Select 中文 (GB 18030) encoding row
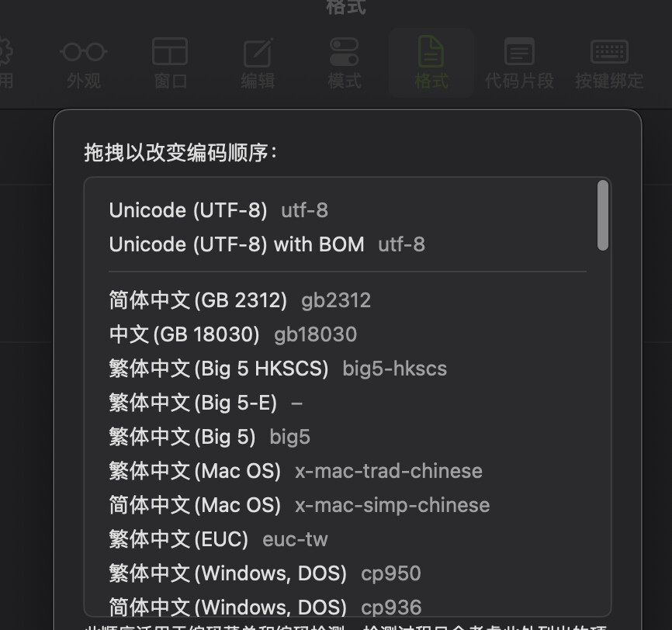Viewport: 672px width, 630px height. (x=348, y=334)
